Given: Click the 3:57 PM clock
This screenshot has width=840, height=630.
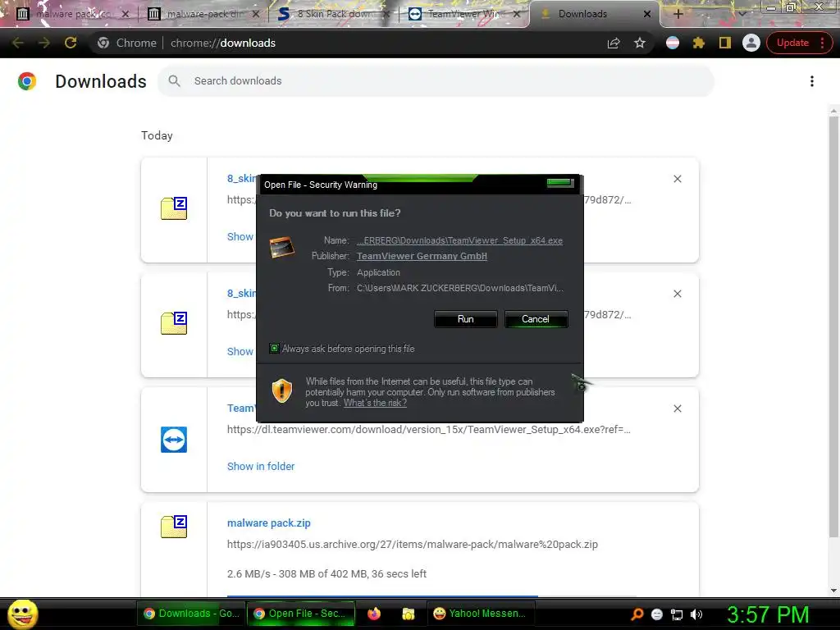Looking at the screenshot, I should click(768, 614).
